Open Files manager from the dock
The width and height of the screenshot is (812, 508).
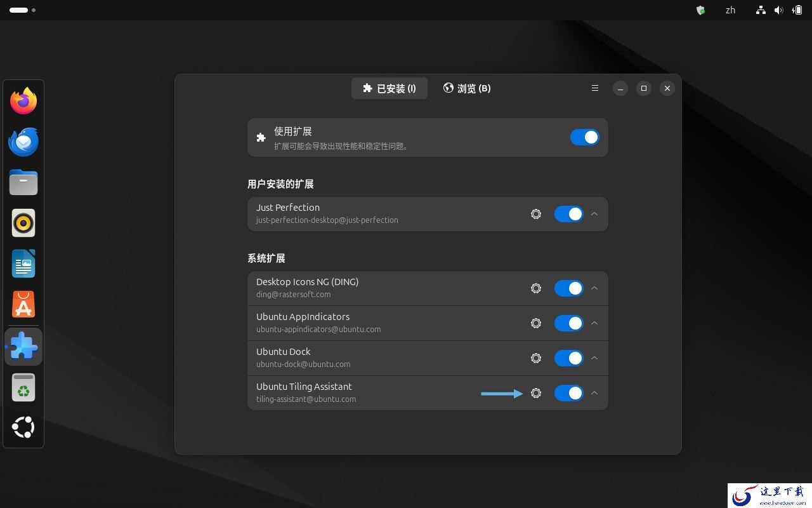tap(23, 182)
